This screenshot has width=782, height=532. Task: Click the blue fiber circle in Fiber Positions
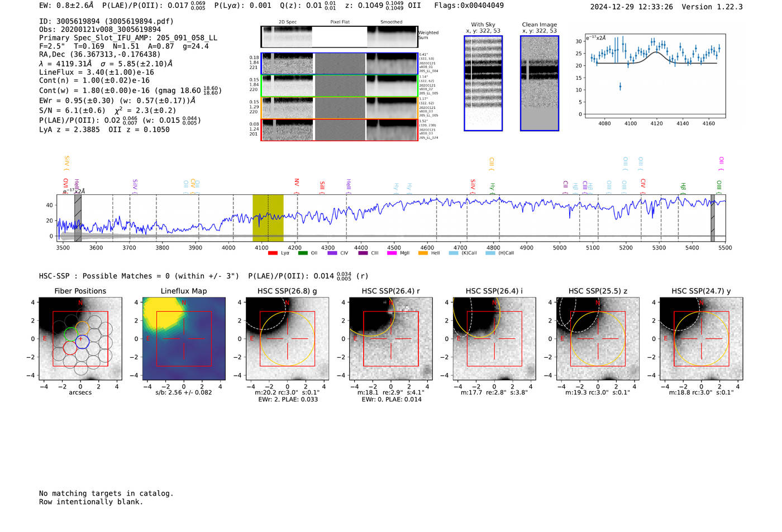pos(82,342)
